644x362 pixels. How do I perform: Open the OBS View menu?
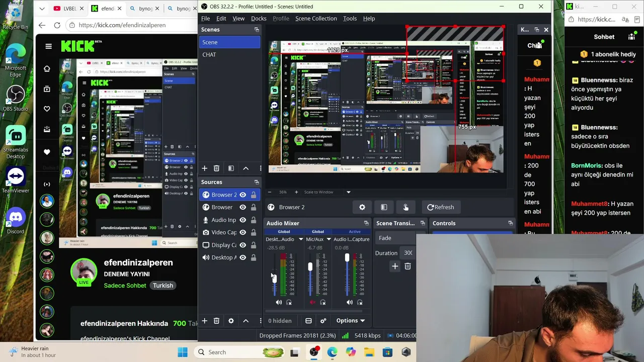tap(238, 19)
